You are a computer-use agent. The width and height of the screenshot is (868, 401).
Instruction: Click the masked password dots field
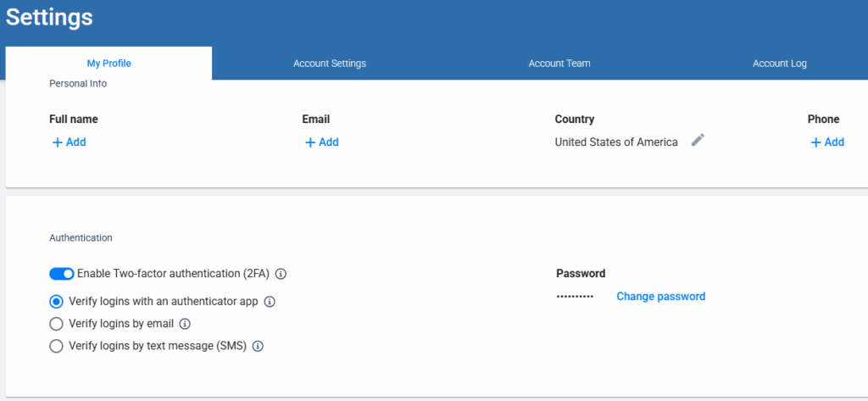575,297
